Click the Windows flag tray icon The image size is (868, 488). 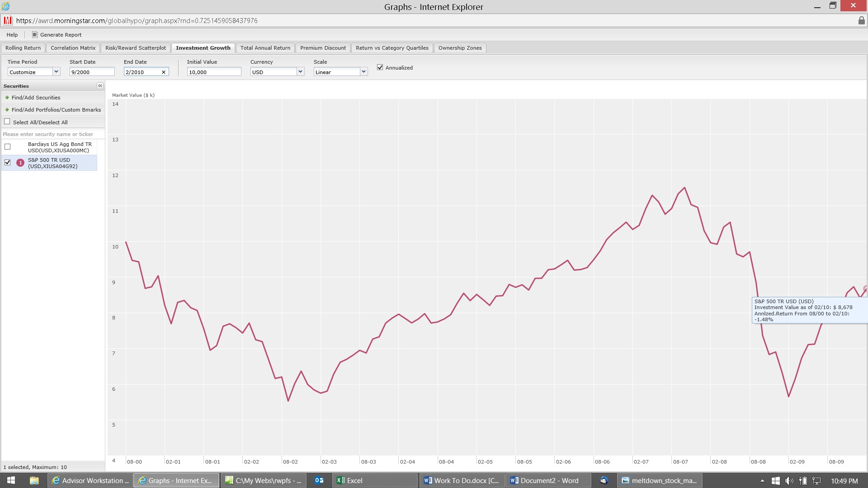(776, 481)
